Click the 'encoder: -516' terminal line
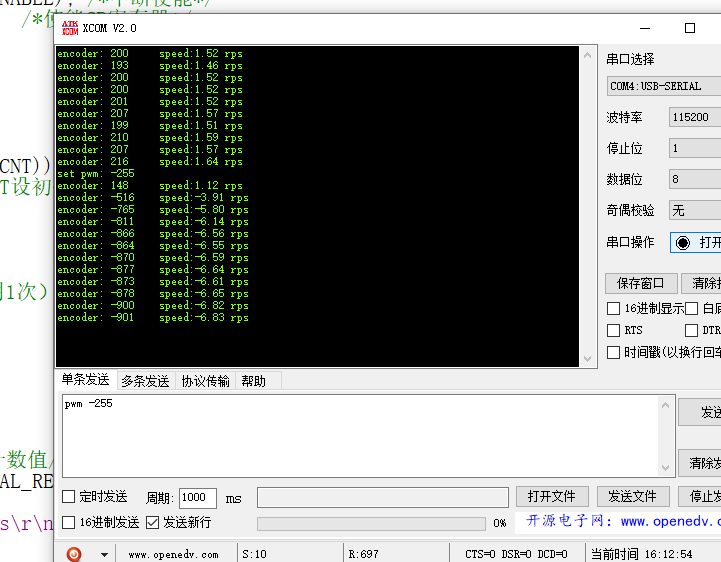Image resolution: width=721 pixels, height=562 pixels. [x=153, y=198]
